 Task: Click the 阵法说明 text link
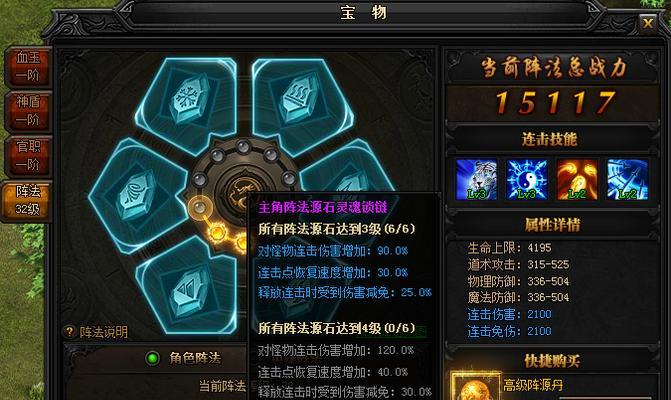[103, 332]
